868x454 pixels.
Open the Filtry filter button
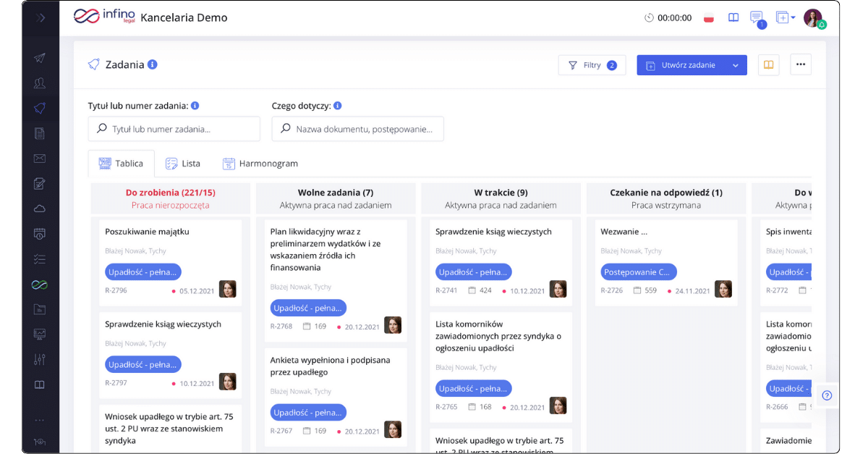(592, 64)
